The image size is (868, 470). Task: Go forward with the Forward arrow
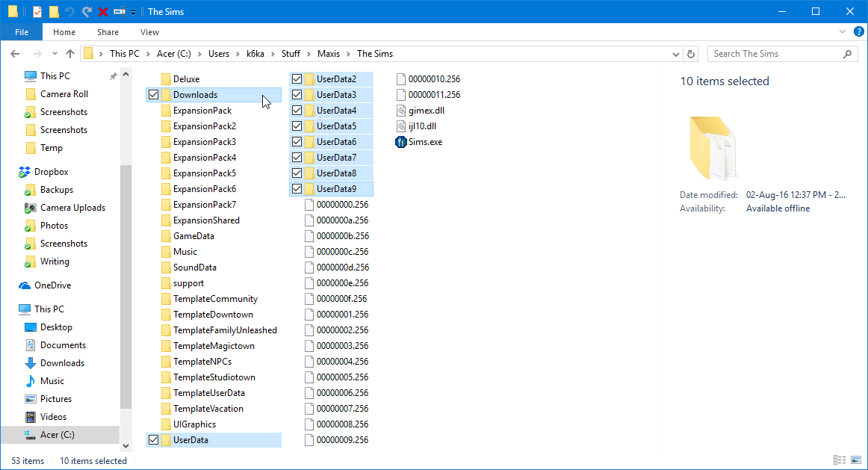pos(37,54)
